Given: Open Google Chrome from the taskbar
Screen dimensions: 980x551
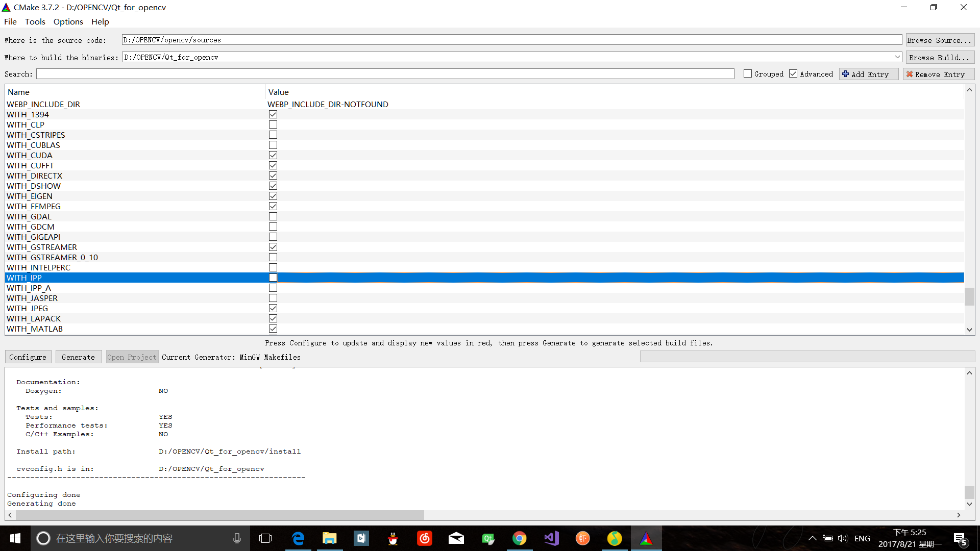Looking at the screenshot, I should (520, 538).
